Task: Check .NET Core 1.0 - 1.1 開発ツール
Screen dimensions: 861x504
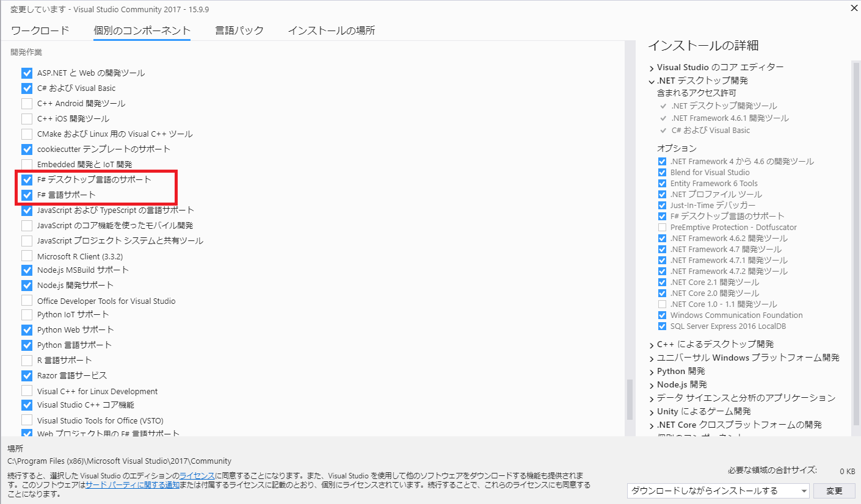Action: pos(662,304)
